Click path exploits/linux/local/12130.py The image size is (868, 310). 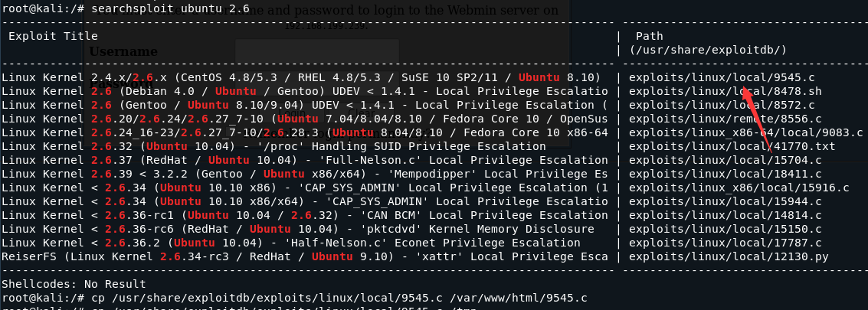(x=729, y=257)
